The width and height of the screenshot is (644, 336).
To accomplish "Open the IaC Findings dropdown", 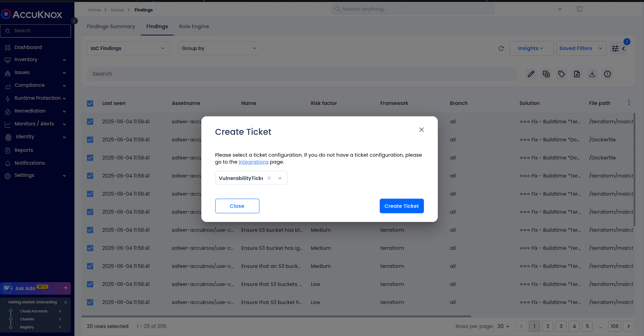I will (x=128, y=48).
